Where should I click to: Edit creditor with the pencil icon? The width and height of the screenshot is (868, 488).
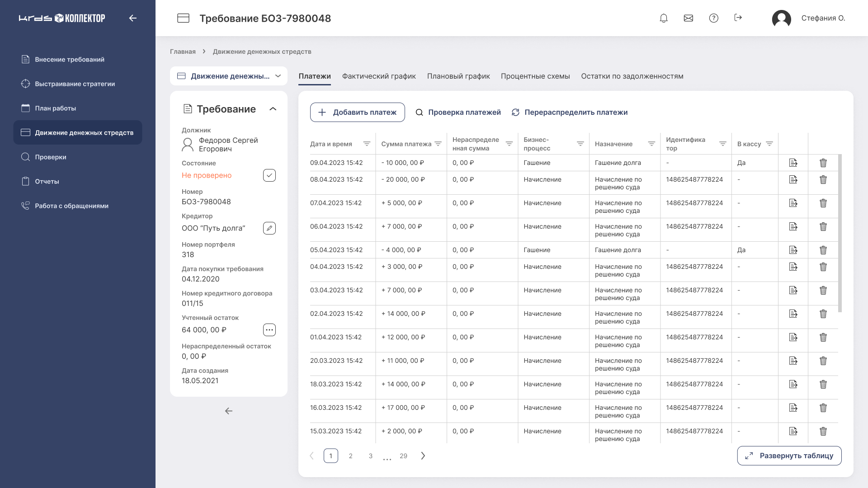[269, 228]
